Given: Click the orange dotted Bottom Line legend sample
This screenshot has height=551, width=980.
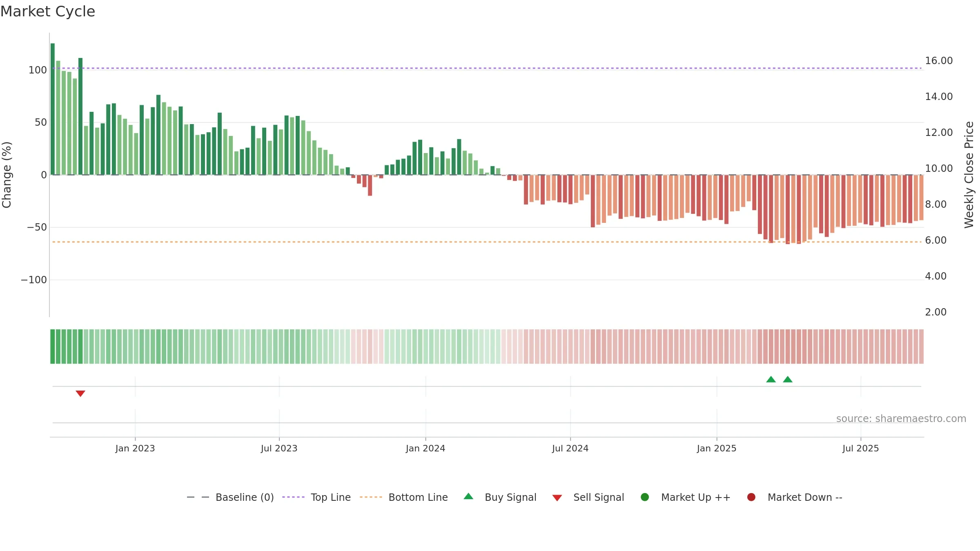Looking at the screenshot, I should click(x=371, y=497).
